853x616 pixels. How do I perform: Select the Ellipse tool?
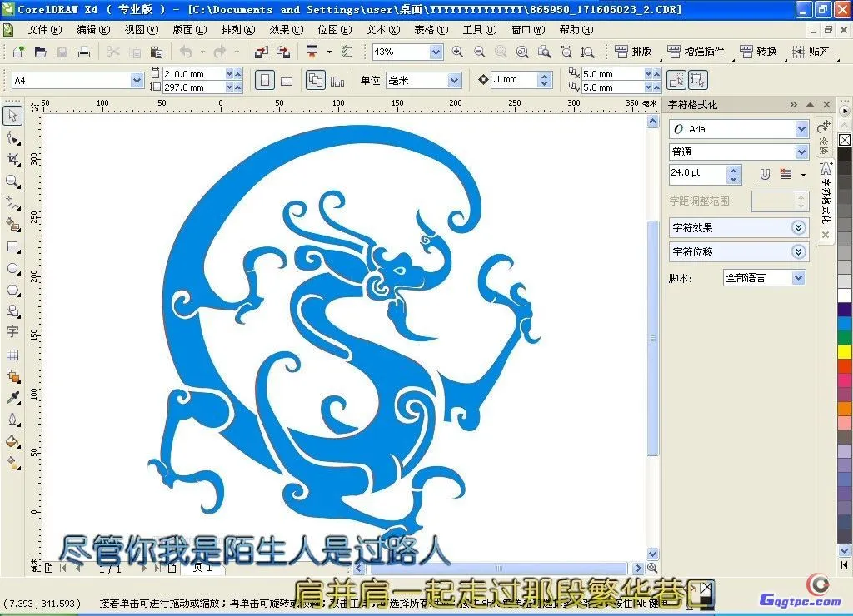(12, 268)
